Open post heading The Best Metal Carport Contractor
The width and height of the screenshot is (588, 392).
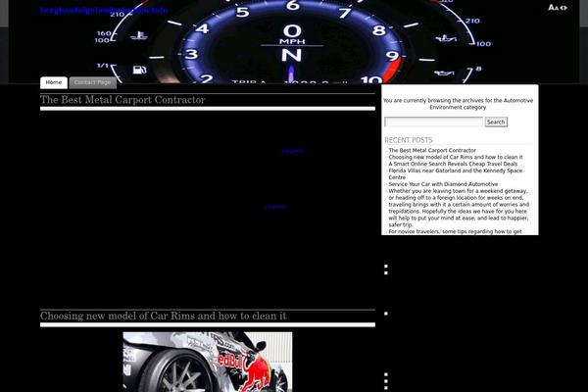123,100
